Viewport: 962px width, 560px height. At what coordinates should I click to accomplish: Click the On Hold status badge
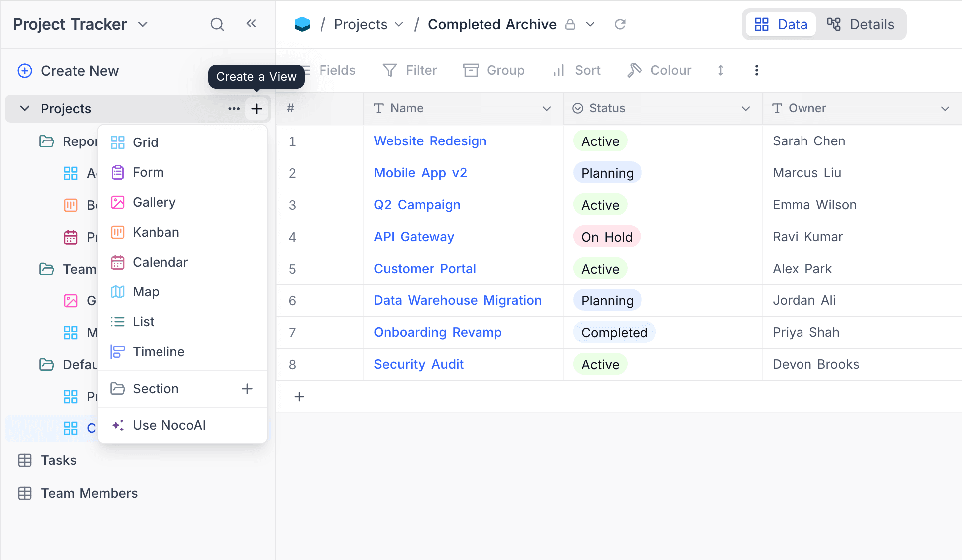point(606,237)
